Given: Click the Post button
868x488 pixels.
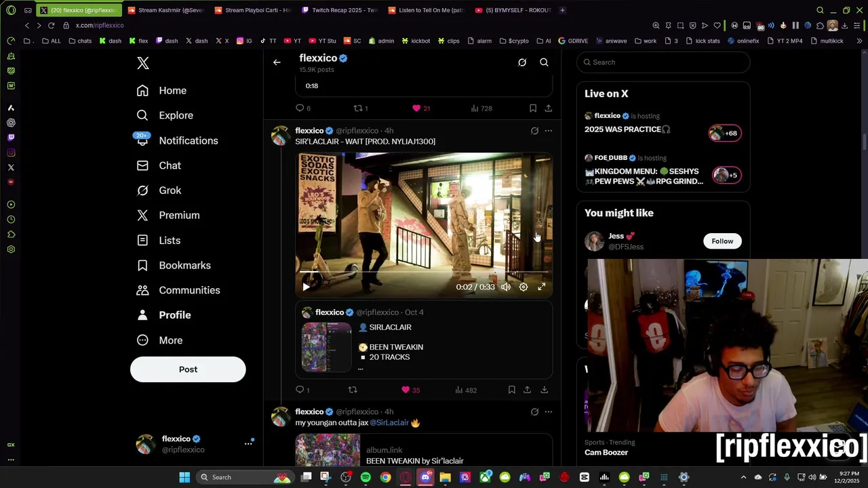Looking at the screenshot, I should (x=188, y=369).
